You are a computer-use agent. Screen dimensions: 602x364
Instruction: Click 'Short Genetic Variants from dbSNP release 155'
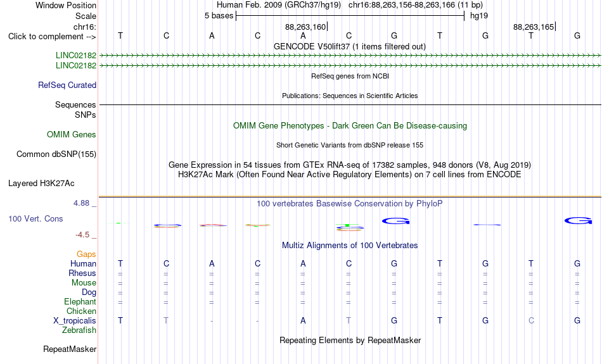(x=350, y=146)
